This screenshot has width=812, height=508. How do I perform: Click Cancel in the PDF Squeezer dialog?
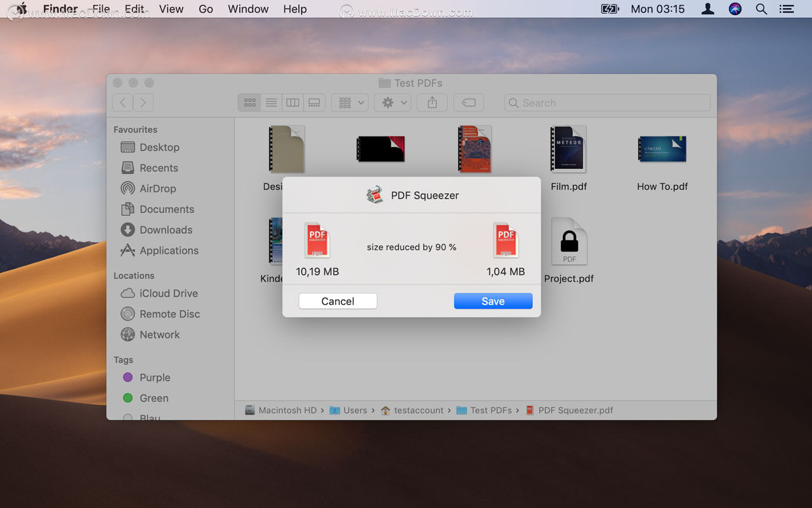337,301
